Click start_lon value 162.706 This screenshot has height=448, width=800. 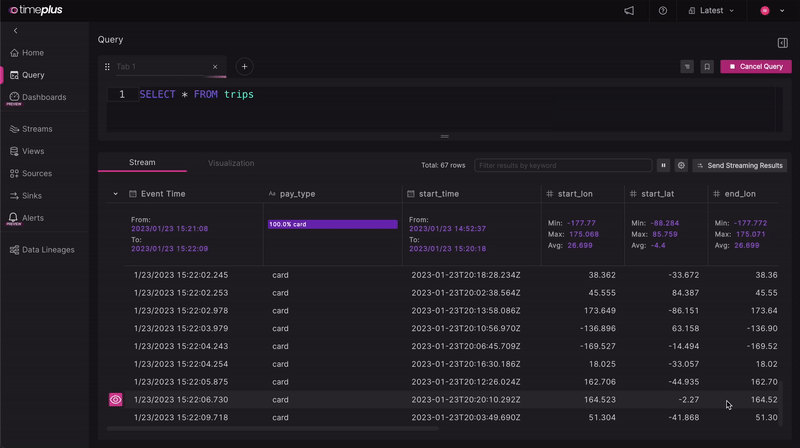pos(600,382)
